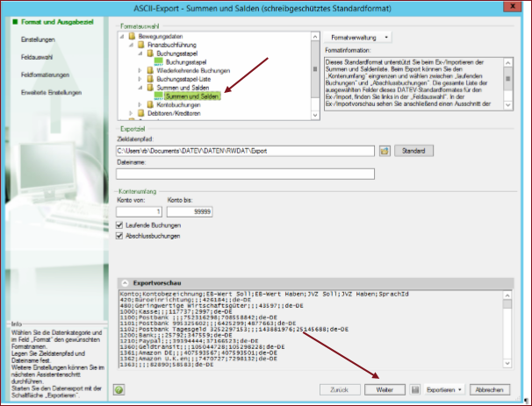Click the Kontobuchungen folder icon
Image resolution: width=532 pixels, height=406 pixels.
point(150,104)
